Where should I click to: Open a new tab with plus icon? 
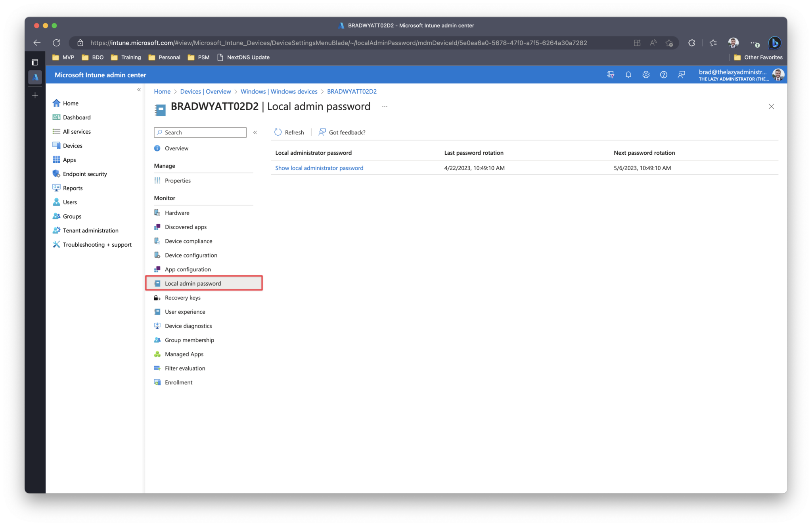click(x=35, y=95)
